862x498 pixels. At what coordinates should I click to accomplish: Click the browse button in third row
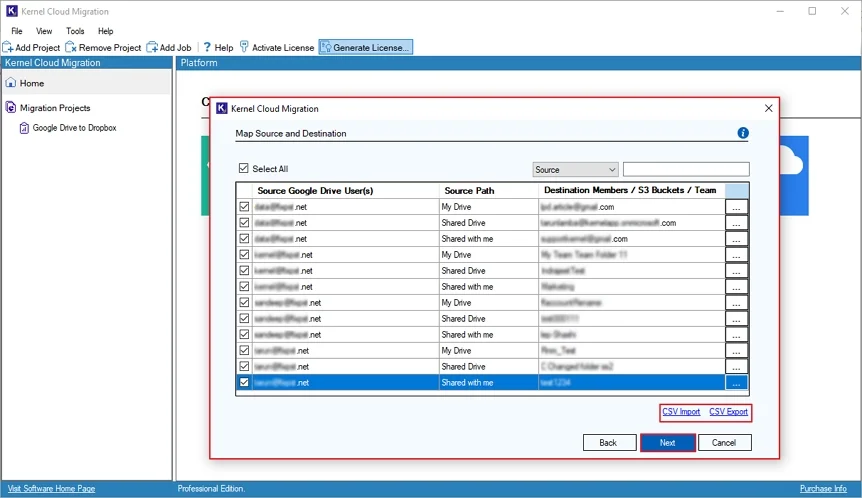pyautogui.click(x=736, y=239)
